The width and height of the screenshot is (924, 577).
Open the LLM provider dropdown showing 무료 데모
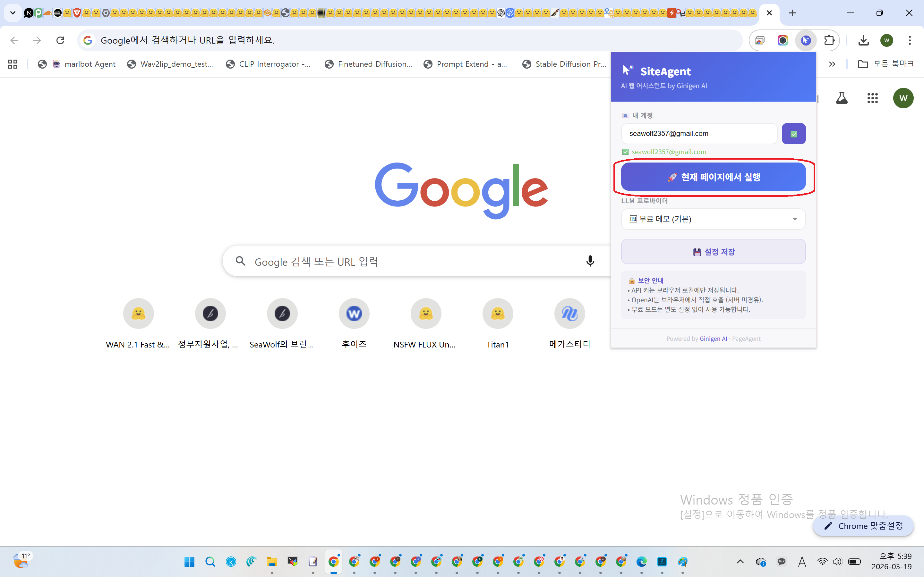[x=713, y=219]
